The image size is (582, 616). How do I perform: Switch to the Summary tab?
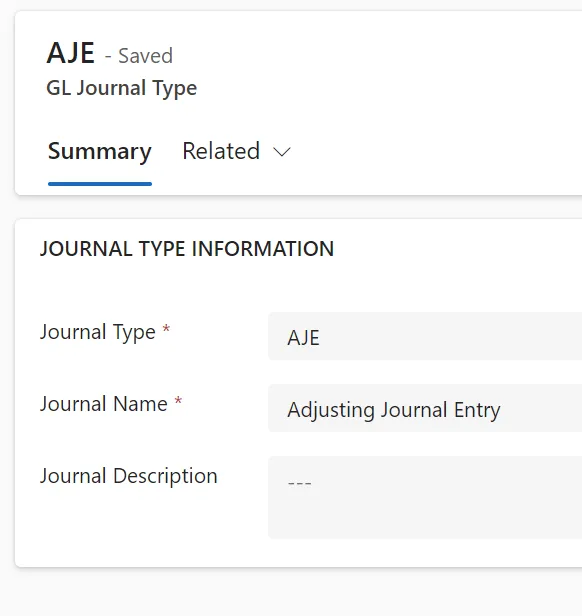pos(100,151)
